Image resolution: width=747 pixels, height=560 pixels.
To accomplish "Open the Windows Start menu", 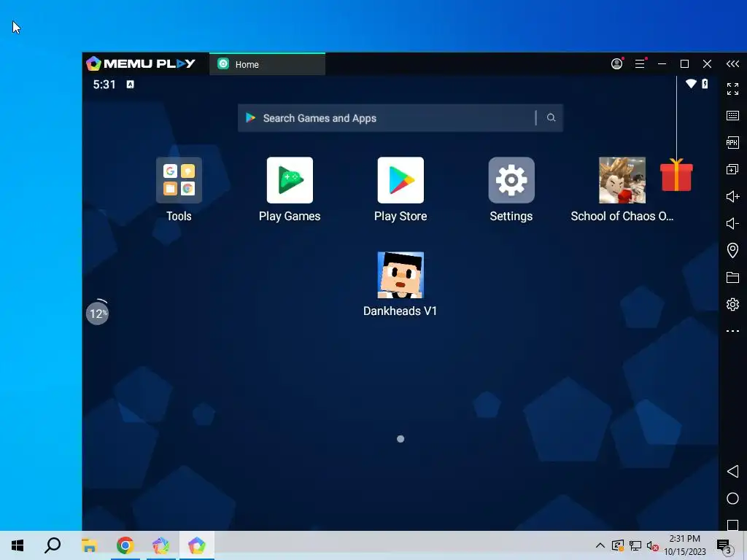I will [x=18, y=545].
